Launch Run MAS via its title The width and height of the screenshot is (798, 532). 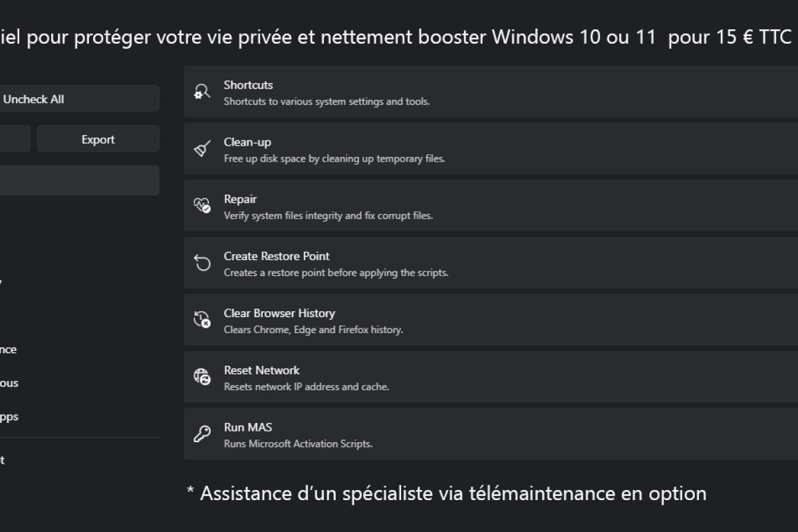click(248, 428)
